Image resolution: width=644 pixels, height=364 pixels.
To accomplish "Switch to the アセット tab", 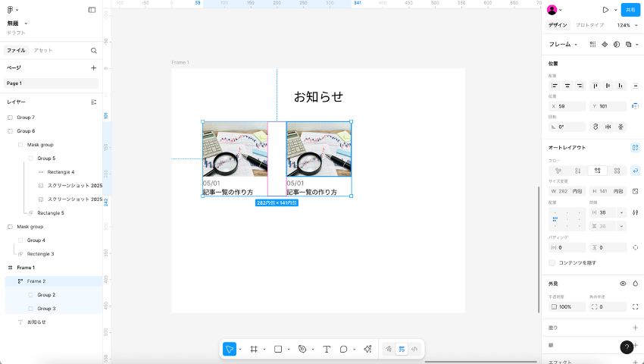I will coord(43,51).
